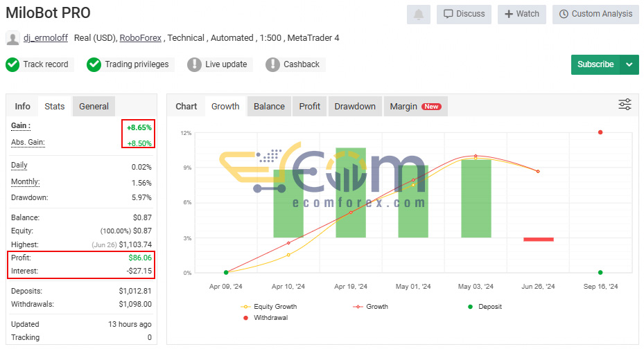Open the Drawdown chart tab
The width and height of the screenshot is (644, 349).
pos(355,106)
